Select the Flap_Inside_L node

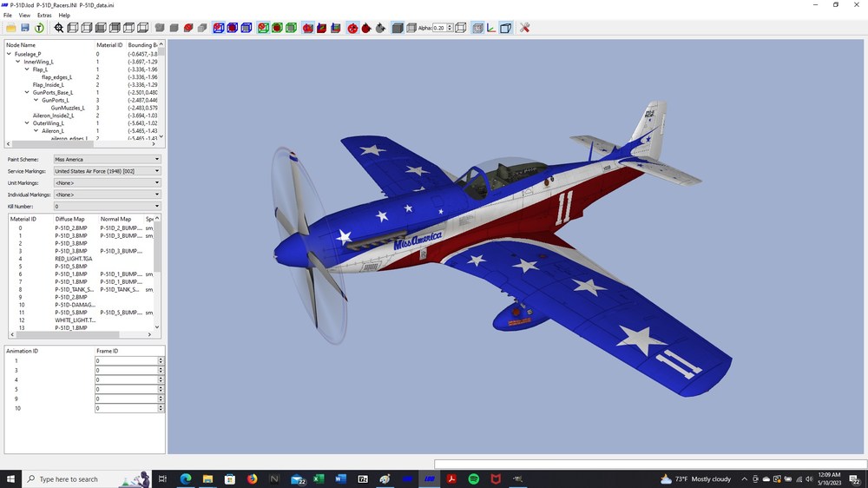[x=48, y=85]
